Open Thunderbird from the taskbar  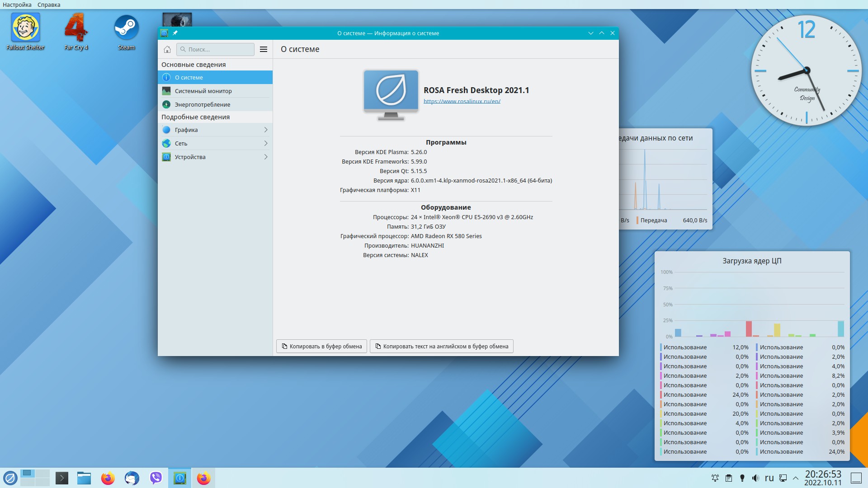(132, 478)
